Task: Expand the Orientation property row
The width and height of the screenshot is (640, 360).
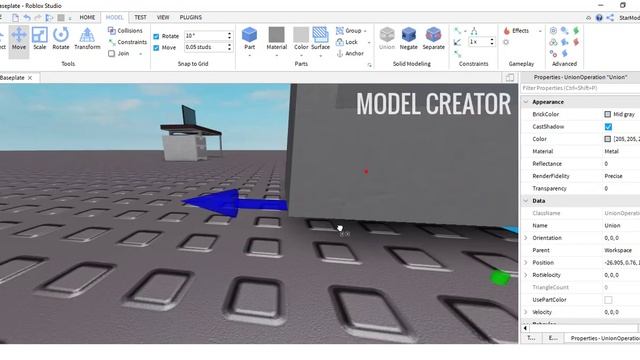Action: click(x=526, y=238)
